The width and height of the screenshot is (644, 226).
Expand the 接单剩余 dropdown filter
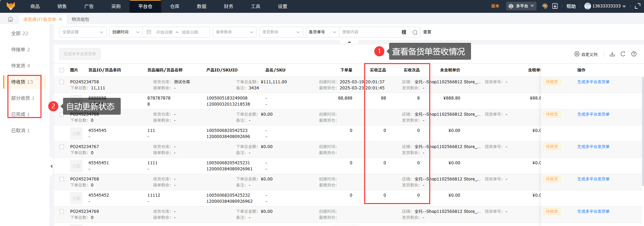(234, 32)
